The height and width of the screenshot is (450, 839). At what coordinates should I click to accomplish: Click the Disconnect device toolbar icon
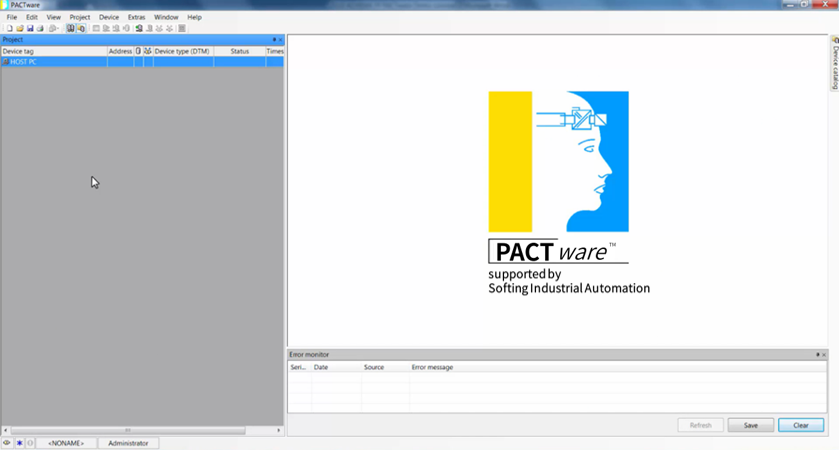tap(149, 28)
